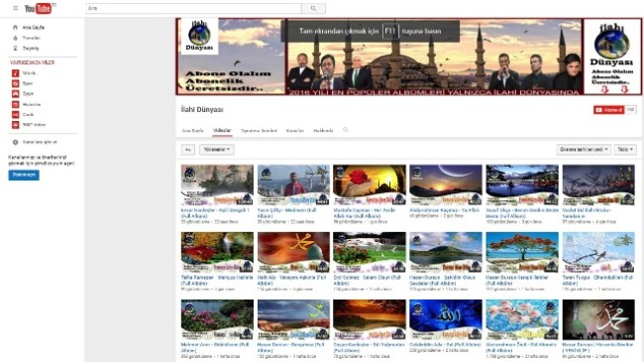Open the Geçmiş hourglass icon
Image resolution: width=644 pixels, height=362 pixels.
coord(15,49)
